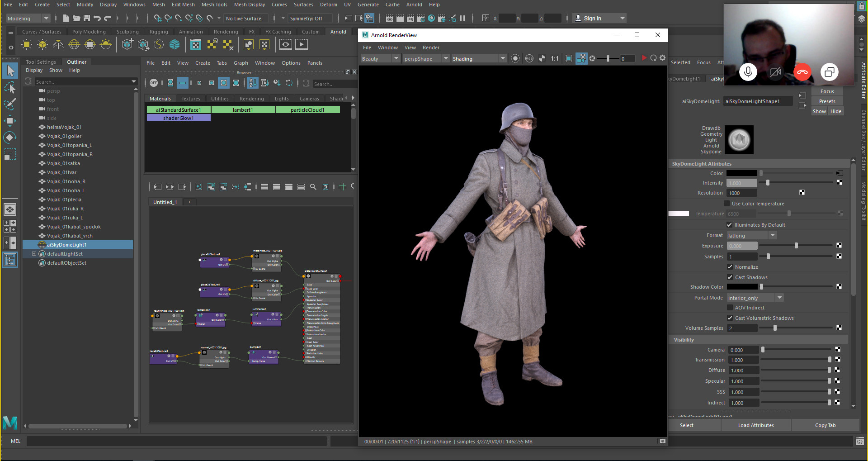This screenshot has height=461, width=868.
Task: Open Portal Mode interior_only dropdown
Action: 755,298
